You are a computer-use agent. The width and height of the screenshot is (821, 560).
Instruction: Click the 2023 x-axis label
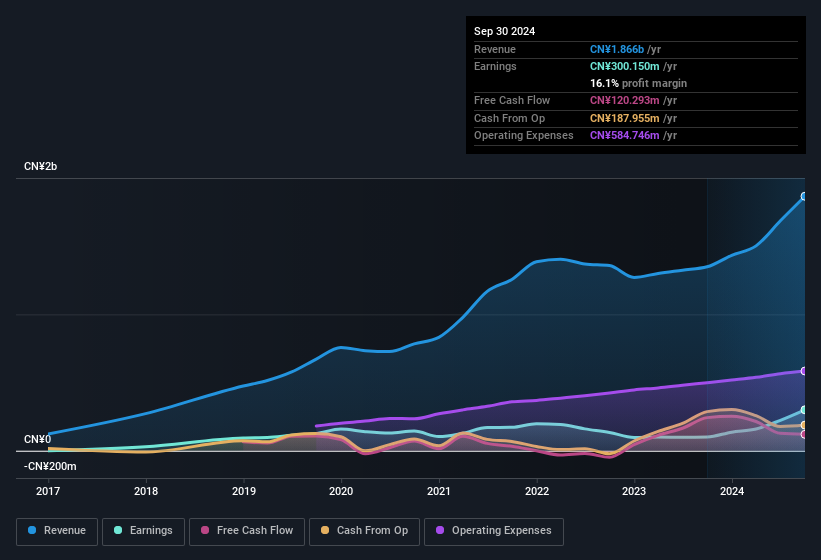click(634, 491)
